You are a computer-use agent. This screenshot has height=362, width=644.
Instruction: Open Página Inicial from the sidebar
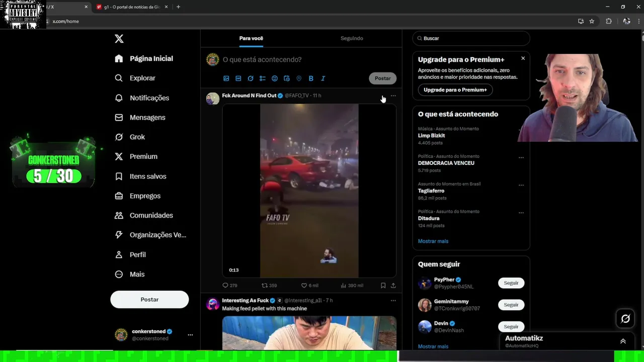[144, 58]
